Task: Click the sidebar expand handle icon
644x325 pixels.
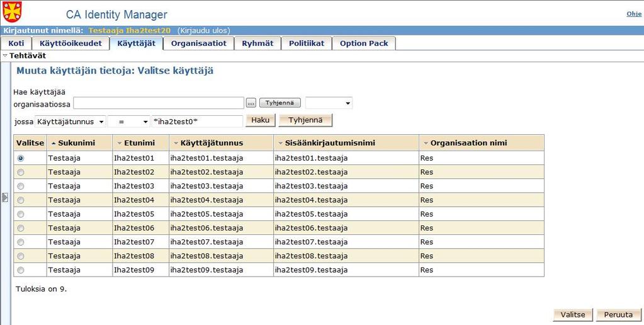Action: pos(5,198)
